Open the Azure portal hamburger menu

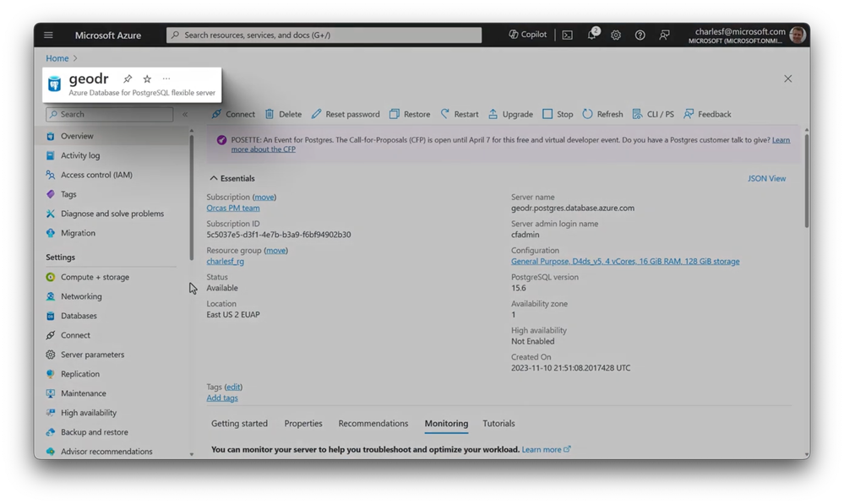[x=48, y=35]
